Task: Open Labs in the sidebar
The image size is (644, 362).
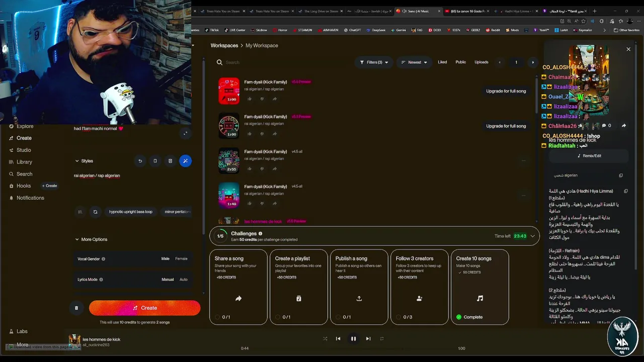Action: pyautogui.click(x=18, y=331)
